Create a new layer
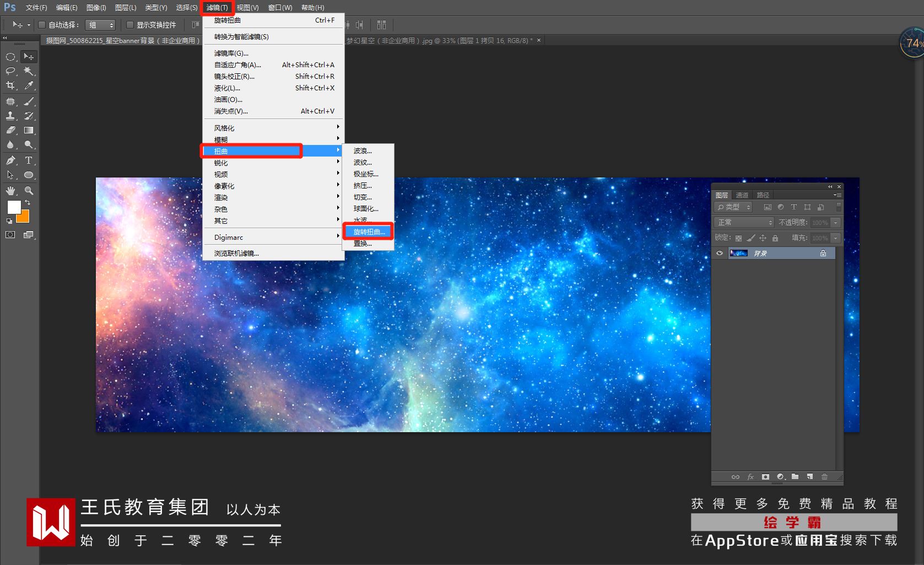The height and width of the screenshot is (565, 924). click(x=810, y=477)
